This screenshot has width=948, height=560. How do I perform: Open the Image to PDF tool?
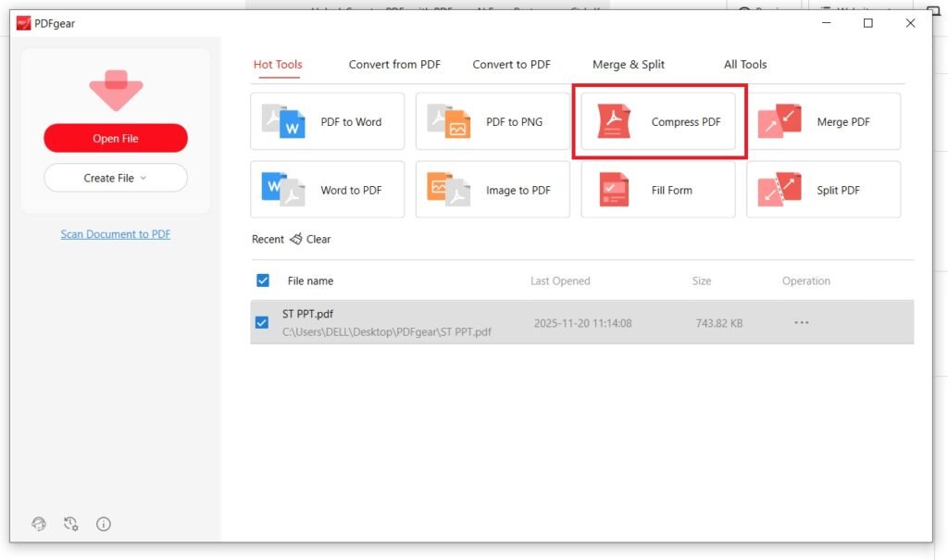(492, 189)
